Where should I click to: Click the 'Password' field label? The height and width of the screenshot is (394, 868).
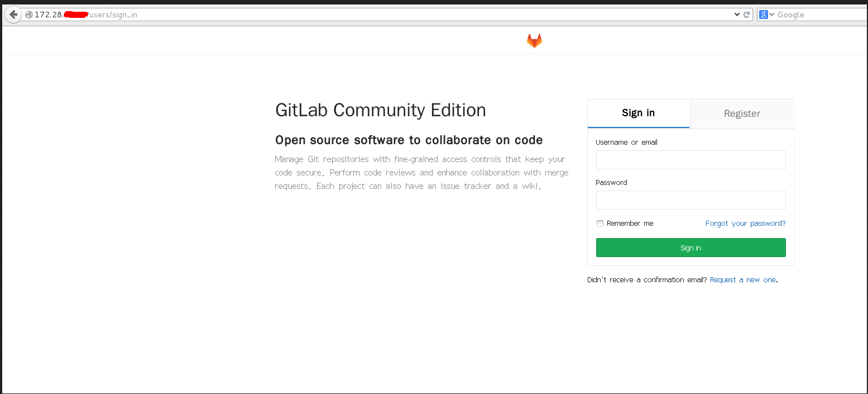pos(611,183)
